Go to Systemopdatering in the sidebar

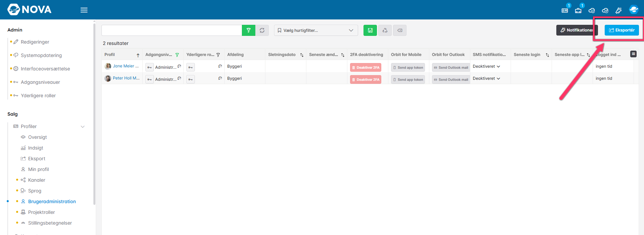[41, 55]
